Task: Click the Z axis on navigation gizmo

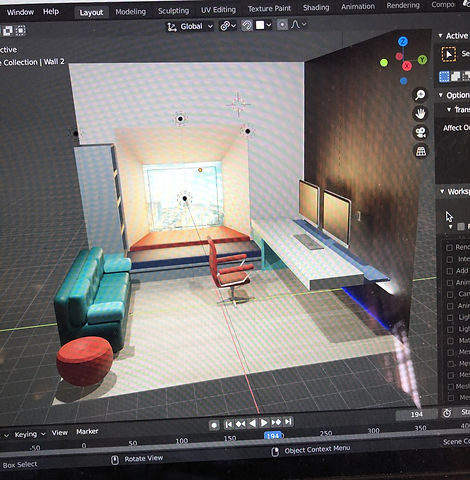Action: click(x=403, y=42)
